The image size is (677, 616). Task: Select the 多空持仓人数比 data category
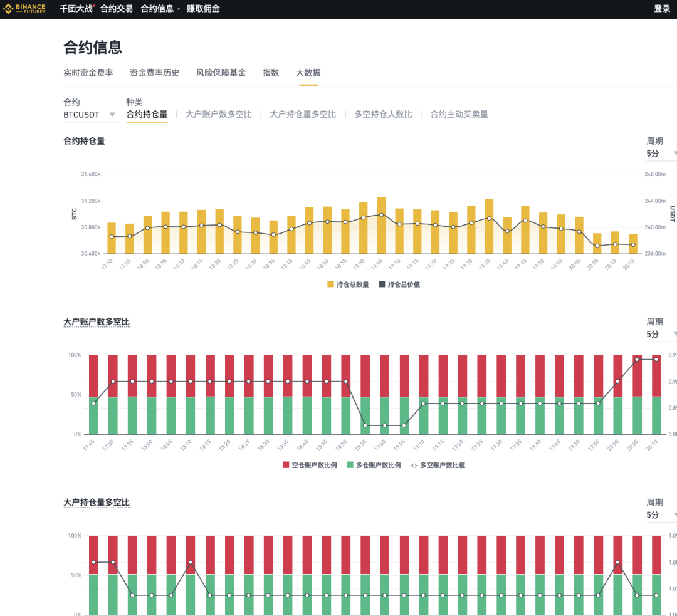point(383,115)
